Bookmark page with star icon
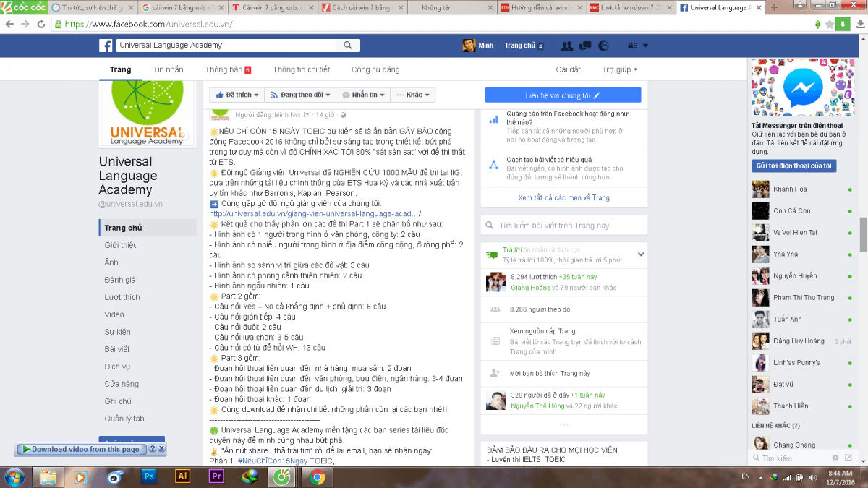Screen dimensions: 868x488 tap(829, 24)
